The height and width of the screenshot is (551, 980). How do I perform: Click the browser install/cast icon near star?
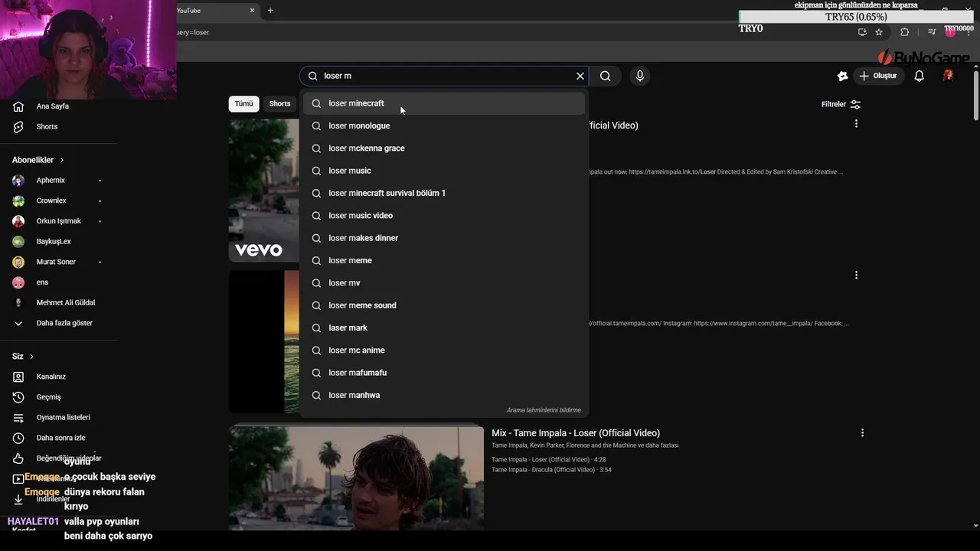tap(862, 32)
